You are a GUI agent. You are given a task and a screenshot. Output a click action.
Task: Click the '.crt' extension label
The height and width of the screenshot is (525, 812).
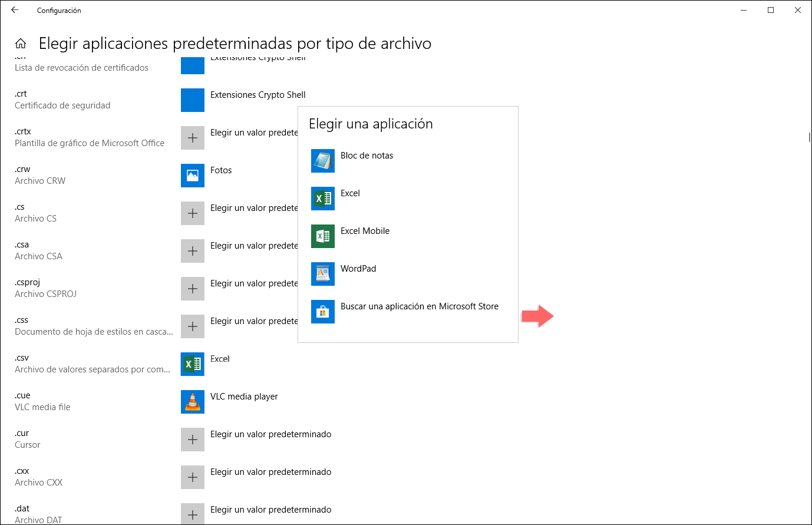(x=21, y=94)
